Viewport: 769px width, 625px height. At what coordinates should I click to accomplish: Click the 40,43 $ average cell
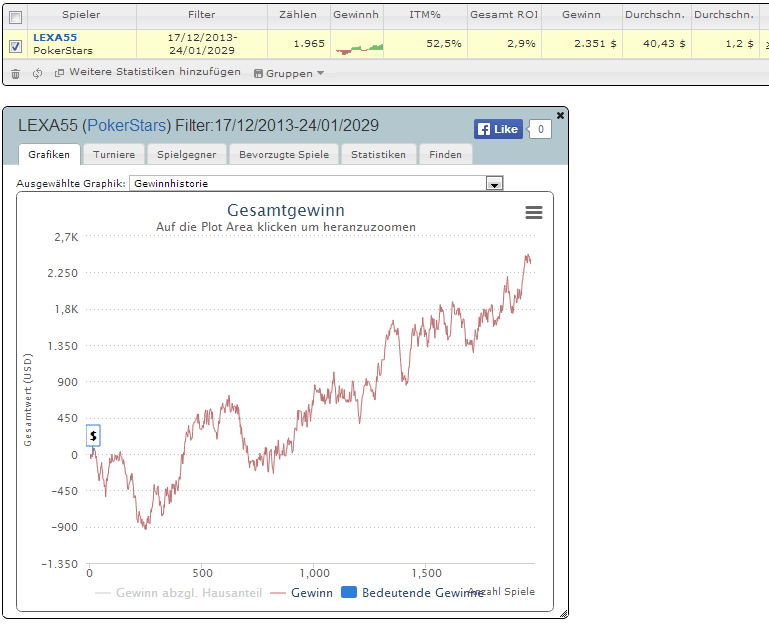pyautogui.click(x=657, y=44)
